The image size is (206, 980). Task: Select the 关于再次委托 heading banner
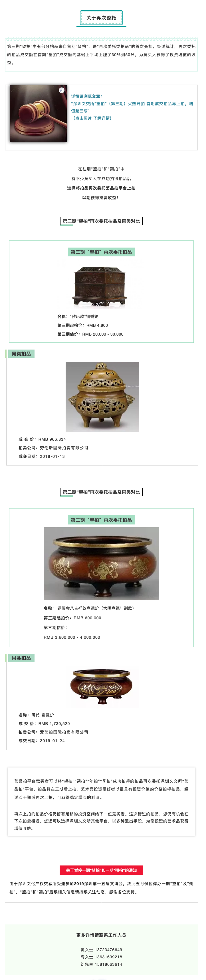[x=101, y=18]
